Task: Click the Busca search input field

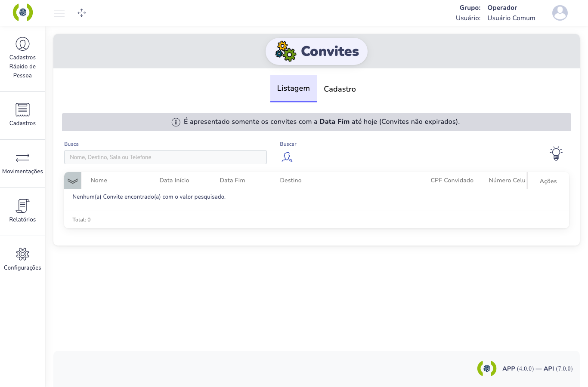Action: pos(165,157)
